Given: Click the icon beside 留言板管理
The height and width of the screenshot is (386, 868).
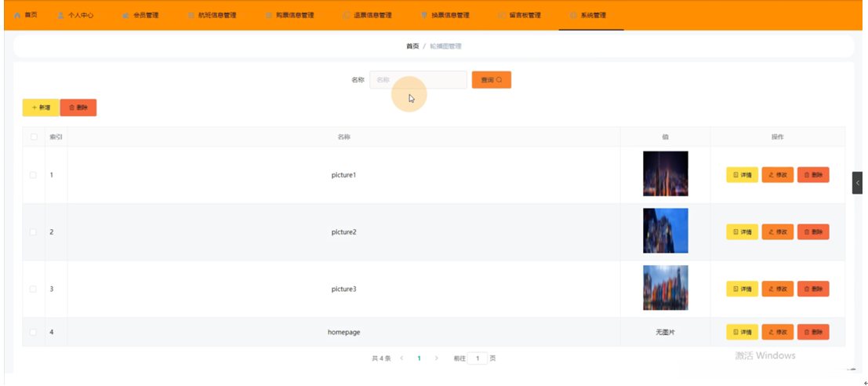Looking at the screenshot, I should click(502, 16).
